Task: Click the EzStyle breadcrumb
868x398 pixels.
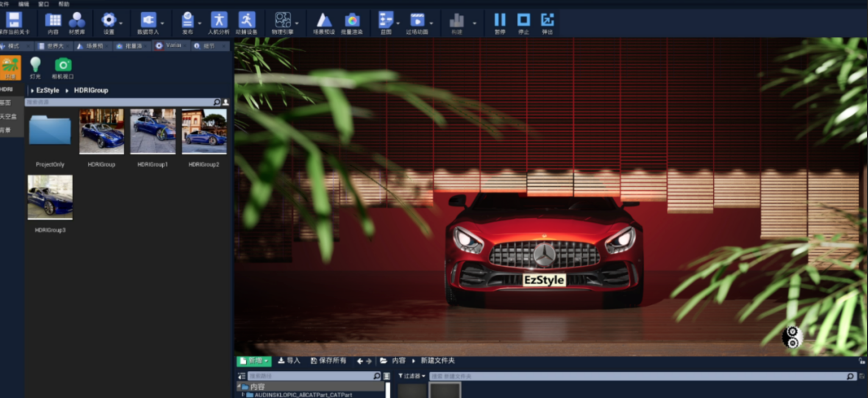Action: [47, 90]
